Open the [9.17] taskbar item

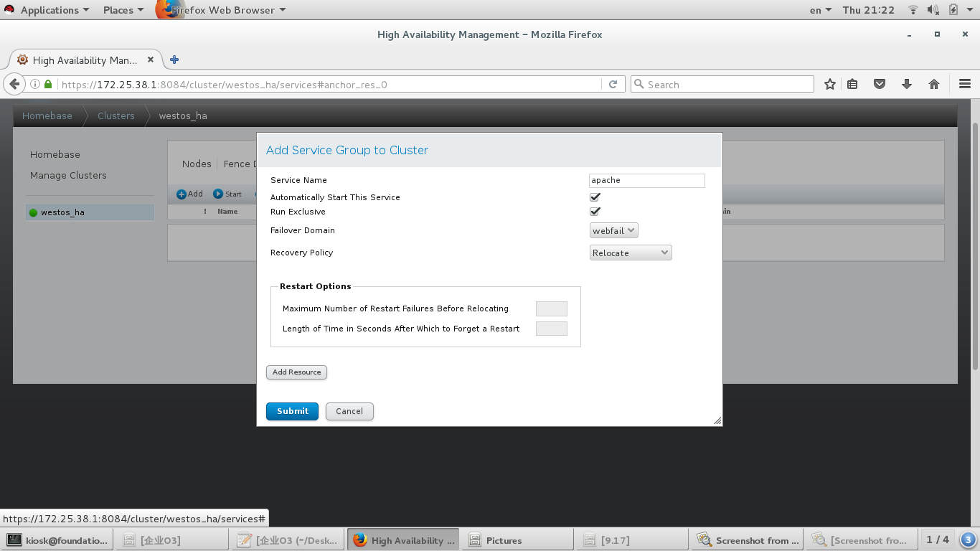coord(631,540)
